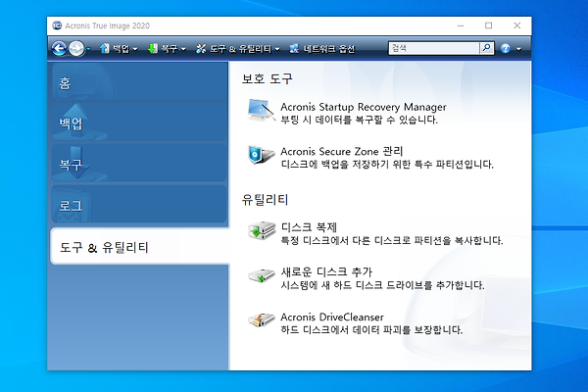Viewport: 588px width, 392px height.
Task: Select 홈 in the left sidebar
Action: (138, 84)
